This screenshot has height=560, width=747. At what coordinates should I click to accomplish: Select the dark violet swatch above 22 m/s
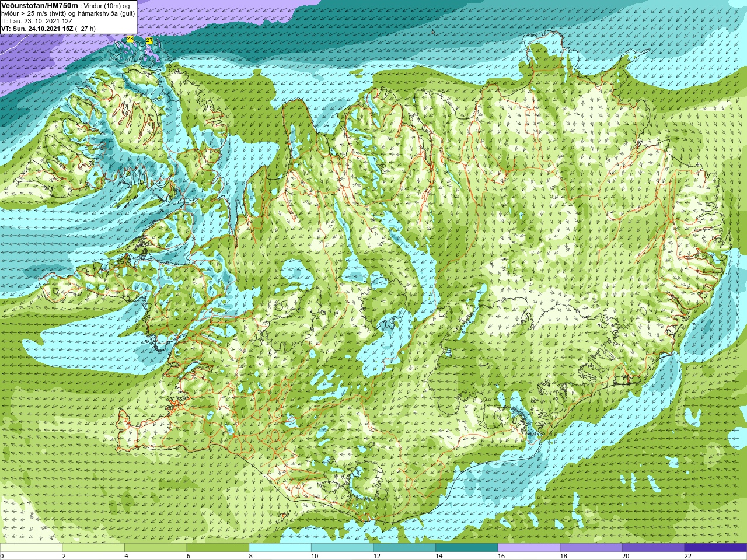click(x=715, y=548)
